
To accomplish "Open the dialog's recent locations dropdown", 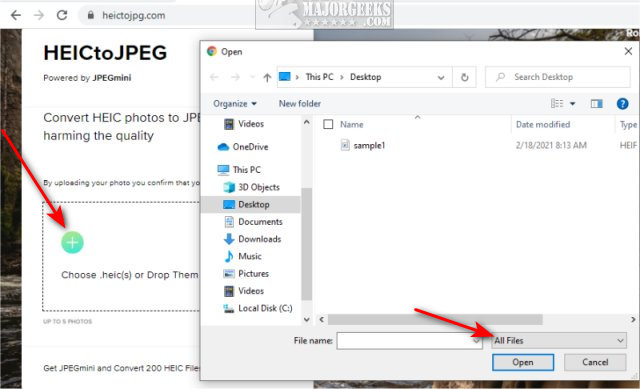I will 252,77.
